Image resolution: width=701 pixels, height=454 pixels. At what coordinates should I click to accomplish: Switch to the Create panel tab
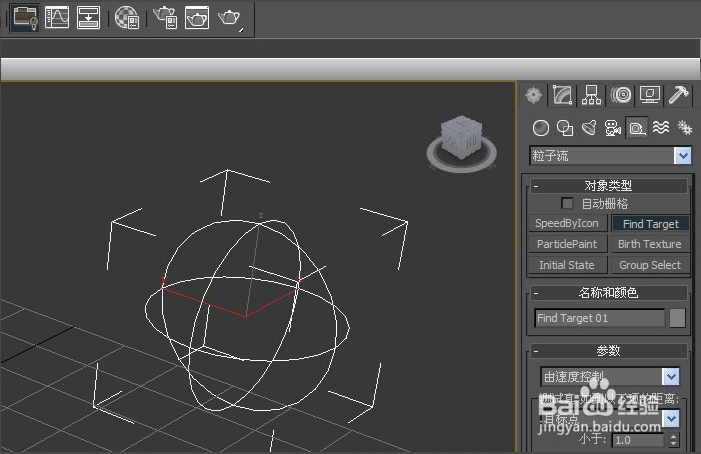[534, 95]
